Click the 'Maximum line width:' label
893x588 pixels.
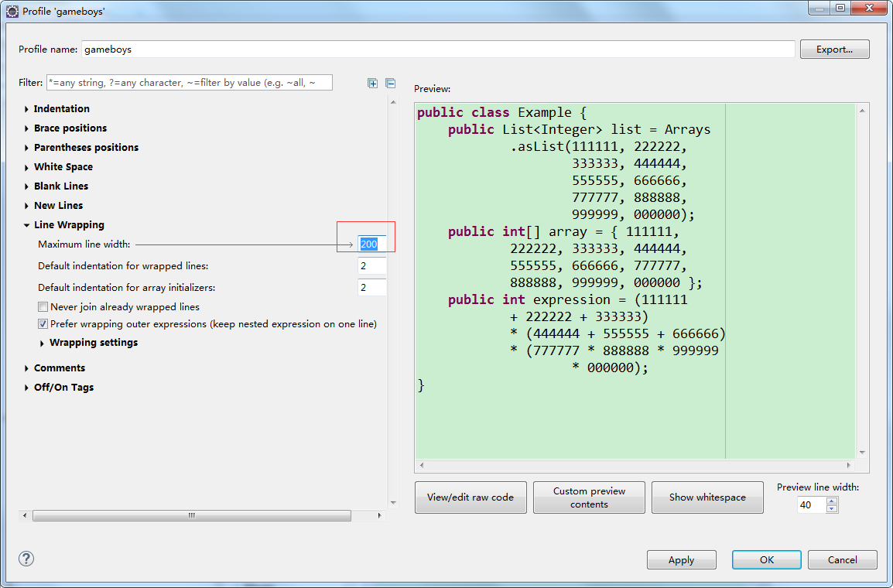pos(84,244)
